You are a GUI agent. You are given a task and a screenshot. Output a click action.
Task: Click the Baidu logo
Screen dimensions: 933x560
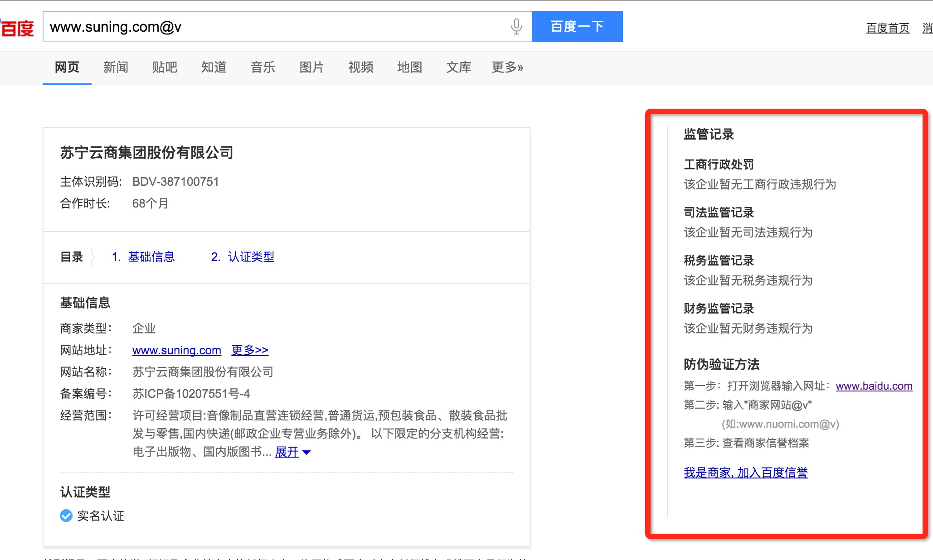click(x=17, y=28)
